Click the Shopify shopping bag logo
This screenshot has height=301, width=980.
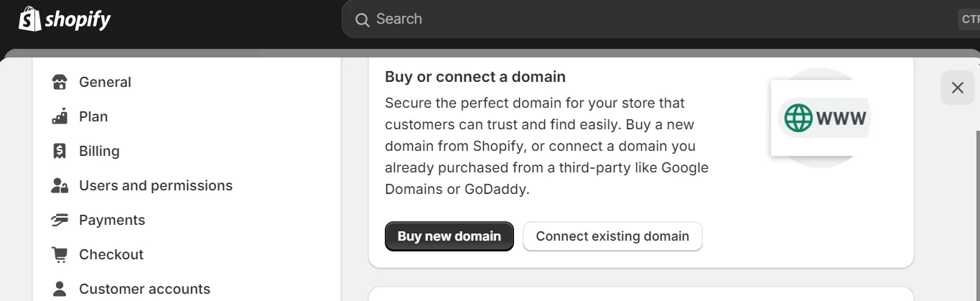pyautogui.click(x=29, y=19)
